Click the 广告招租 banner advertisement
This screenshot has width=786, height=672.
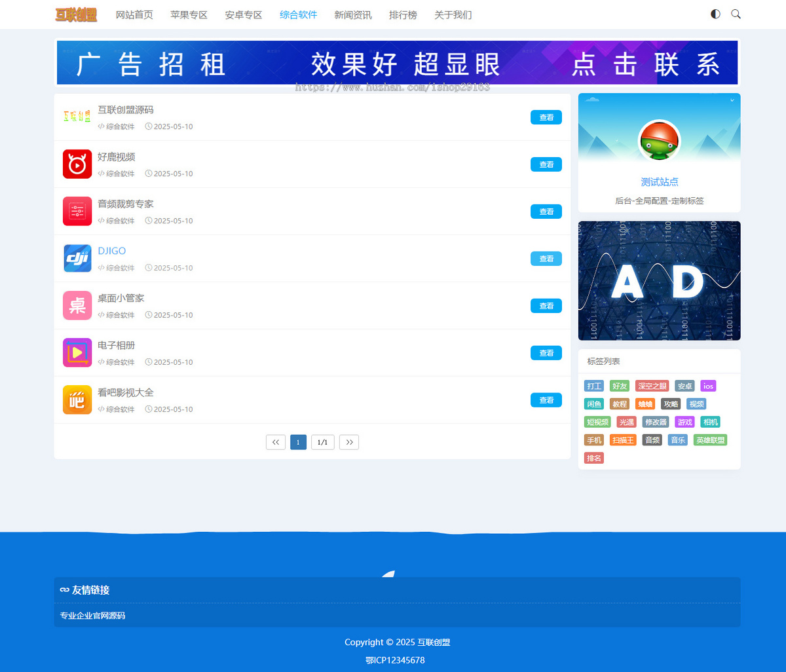[397, 63]
